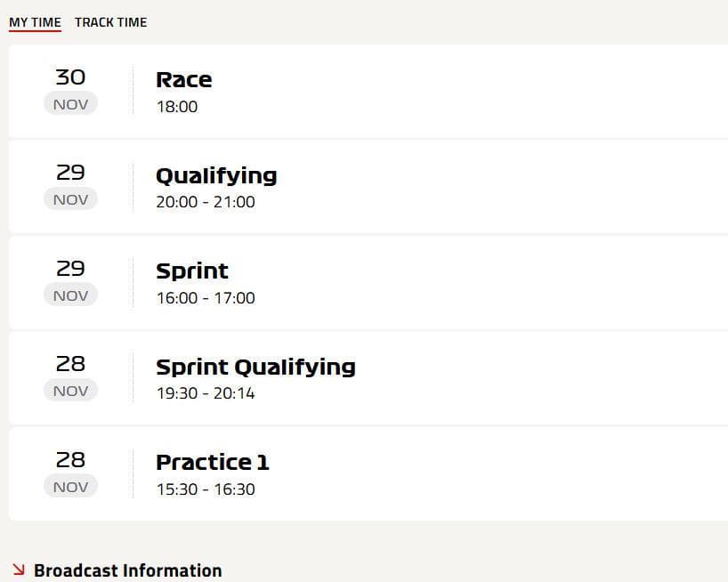Click the NOV badge beside Qualifying

(x=70, y=199)
